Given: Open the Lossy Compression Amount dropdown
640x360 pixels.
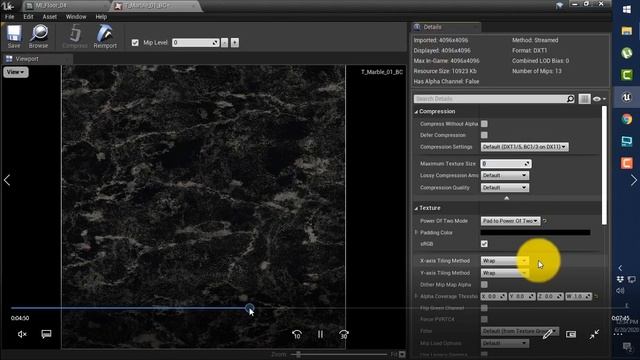Looking at the screenshot, I should click(x=505, y=175).
